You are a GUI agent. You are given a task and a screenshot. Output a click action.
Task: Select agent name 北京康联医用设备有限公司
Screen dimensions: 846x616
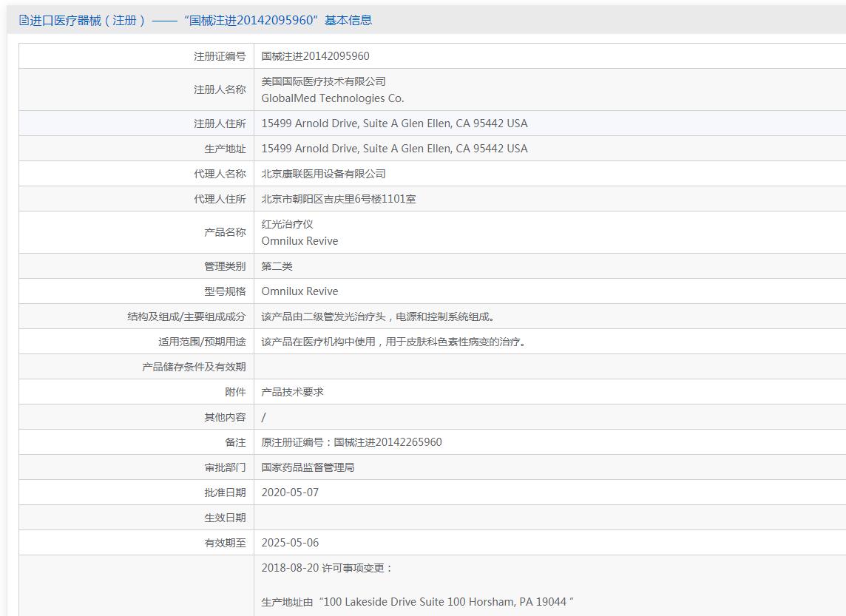click(x=324, y=174)
